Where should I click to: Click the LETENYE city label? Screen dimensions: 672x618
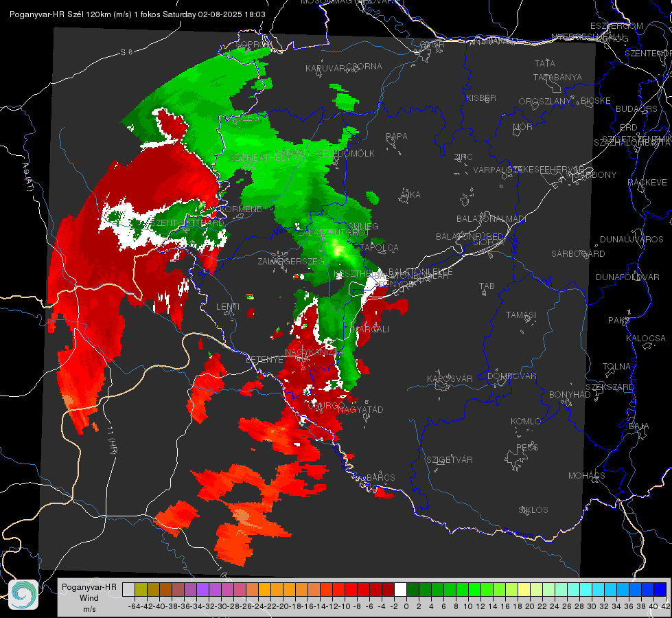click(x=264, y=360)
